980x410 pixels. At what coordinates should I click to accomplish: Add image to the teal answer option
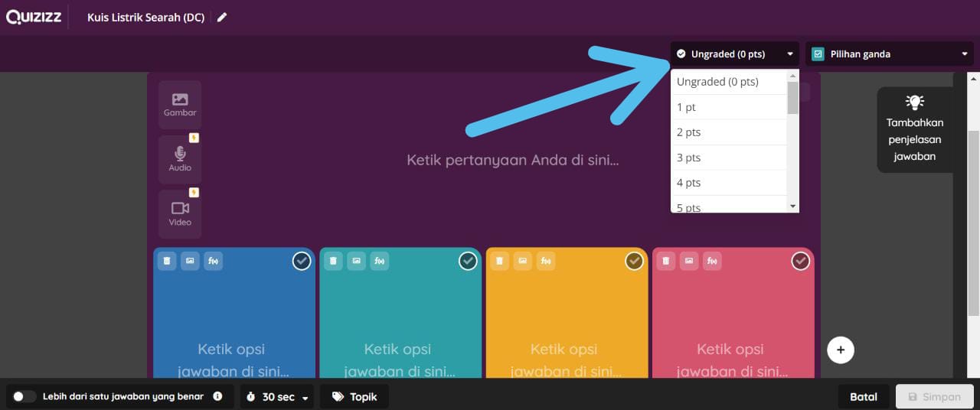[356, 261]
